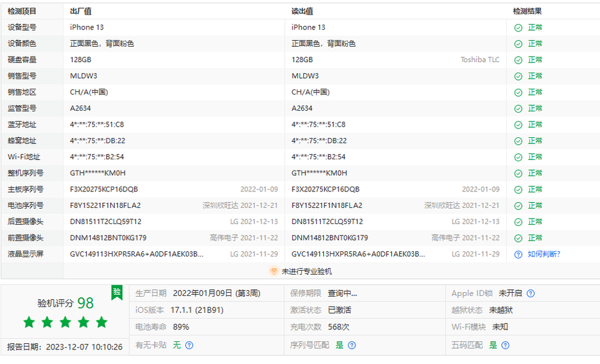Click the green check icon in 前置摄像头 row
Viewport: 600px width, 364px height.
tap(518, 239)
